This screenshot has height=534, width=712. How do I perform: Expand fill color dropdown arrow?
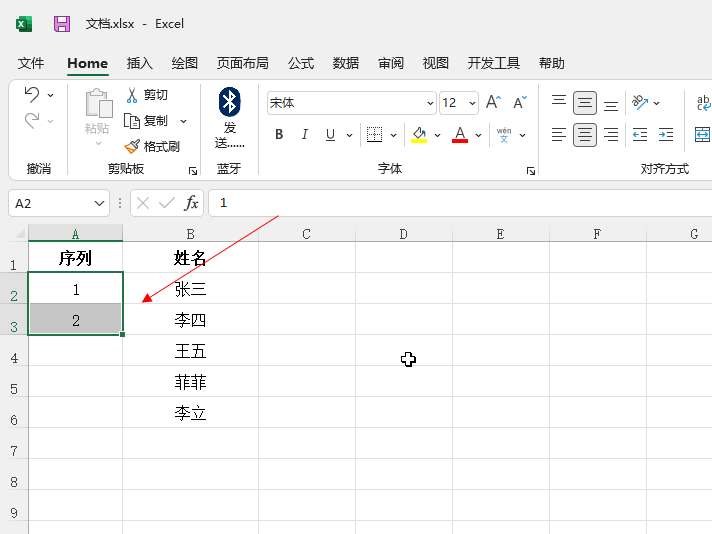[437, 135]
